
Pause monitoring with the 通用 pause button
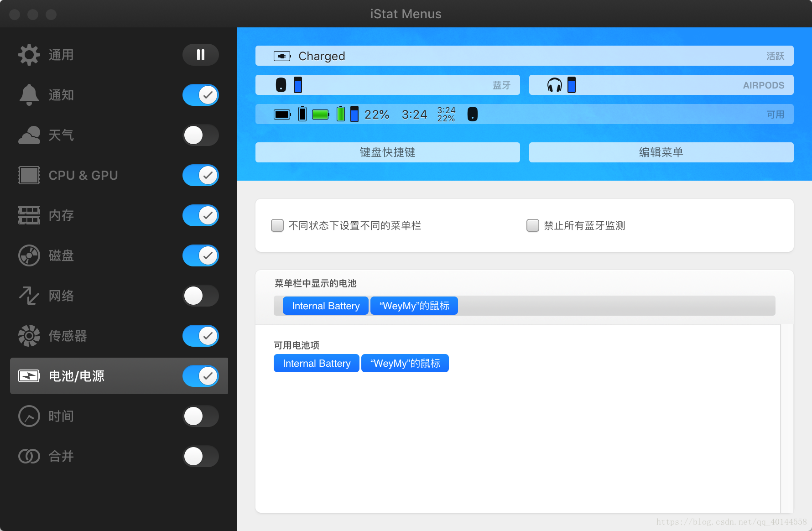[x=201, y=55]
